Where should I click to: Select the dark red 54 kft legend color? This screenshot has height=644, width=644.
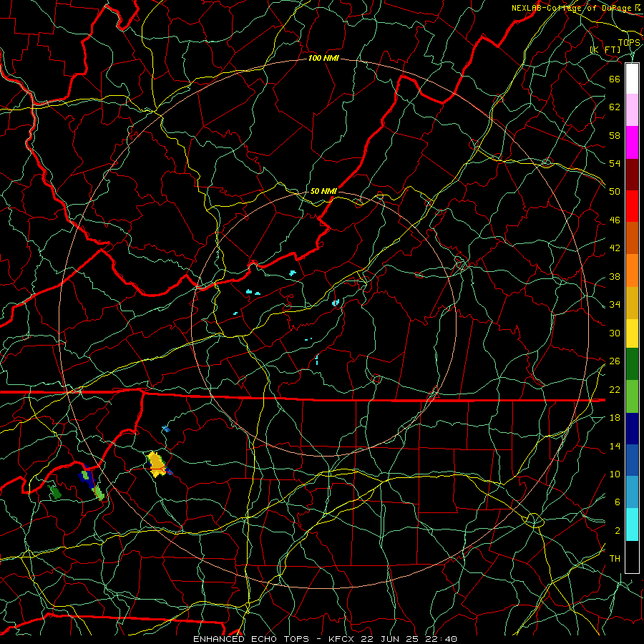tap(632, 175)
